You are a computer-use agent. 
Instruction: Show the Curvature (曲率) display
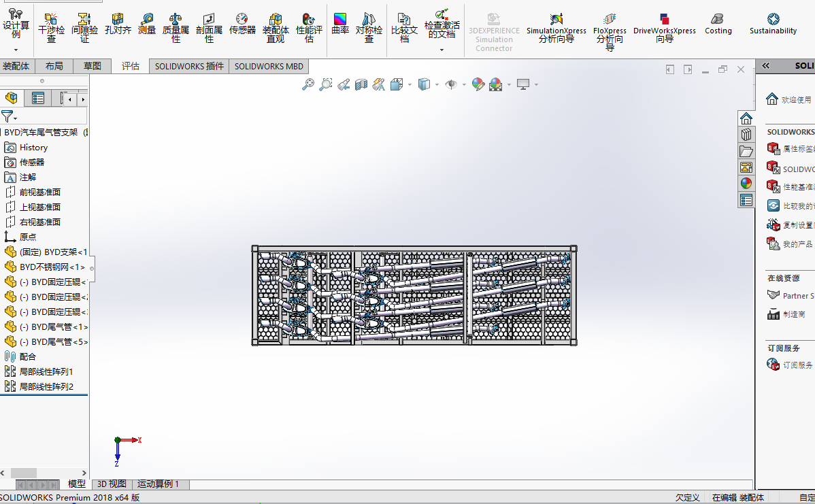tap(340, 24)
